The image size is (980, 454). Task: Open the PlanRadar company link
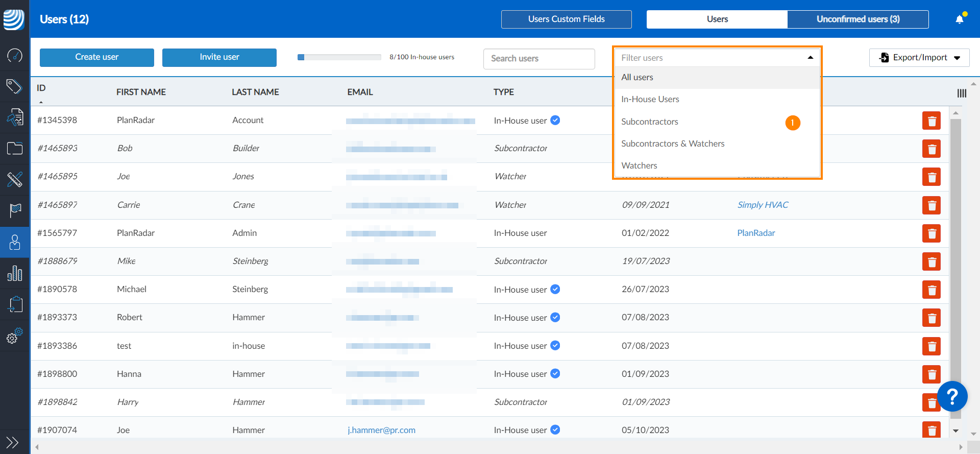pos(756,233)
